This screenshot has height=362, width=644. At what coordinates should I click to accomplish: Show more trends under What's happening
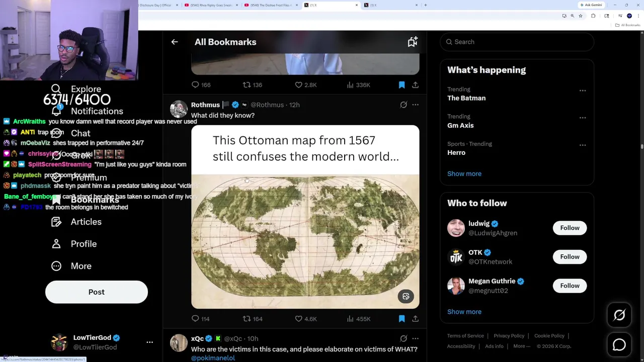point(464,173)
